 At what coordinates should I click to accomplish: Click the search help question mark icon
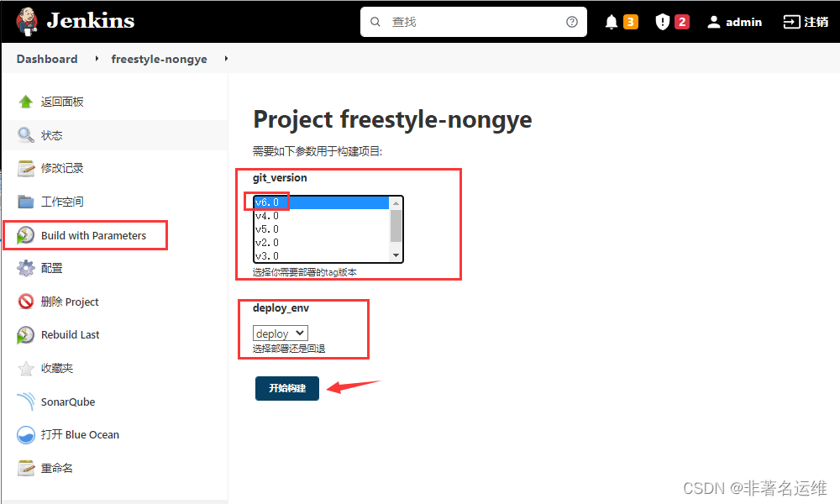pos(571,22)
